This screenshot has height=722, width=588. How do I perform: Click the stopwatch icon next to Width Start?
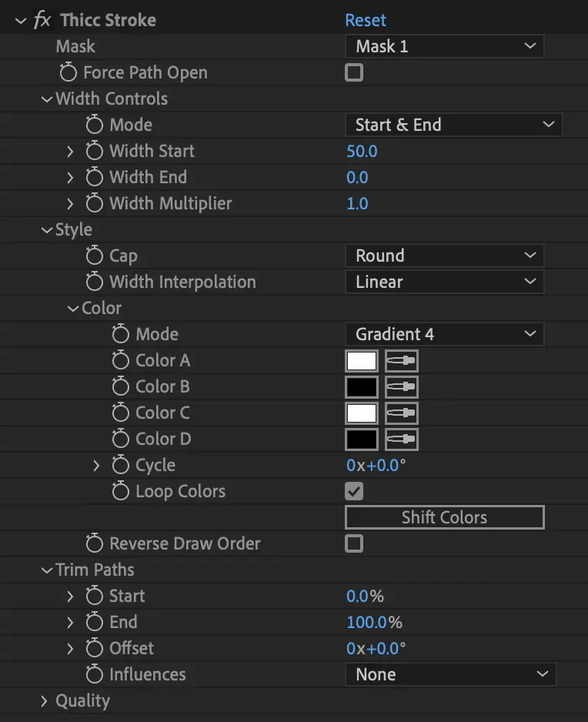tap(95, 152)
